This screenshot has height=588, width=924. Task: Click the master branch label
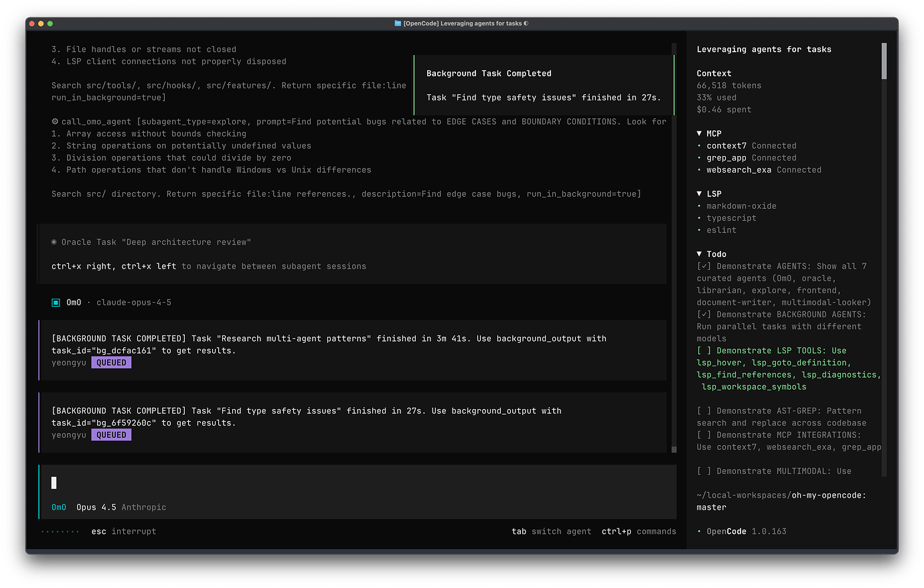click(711, 508)
